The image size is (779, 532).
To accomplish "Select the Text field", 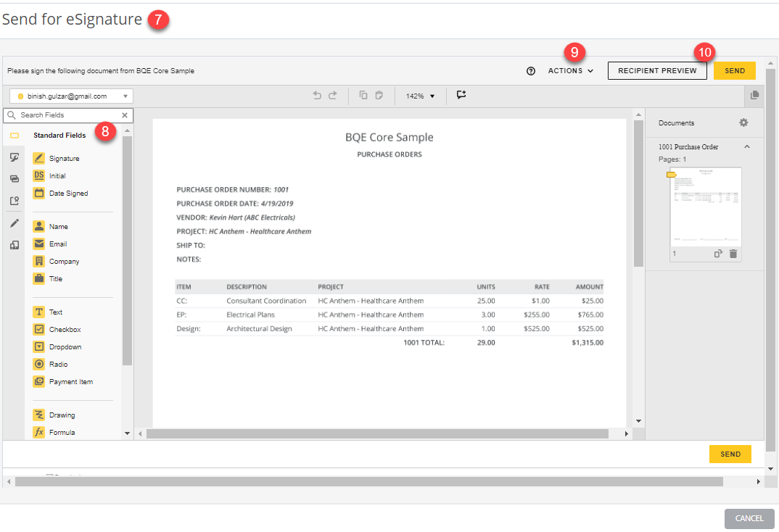I will (x=48, y=312).
